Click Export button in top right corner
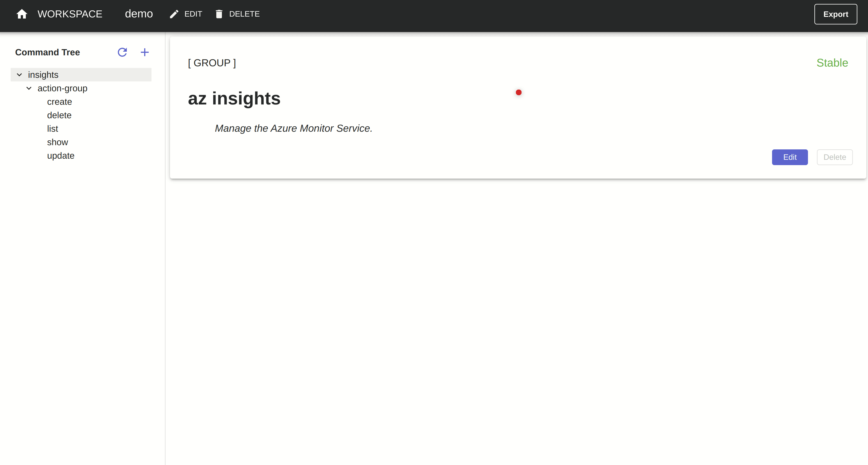Screen dimensions: 868x465 pyautogui.click(x=833, y=14)
